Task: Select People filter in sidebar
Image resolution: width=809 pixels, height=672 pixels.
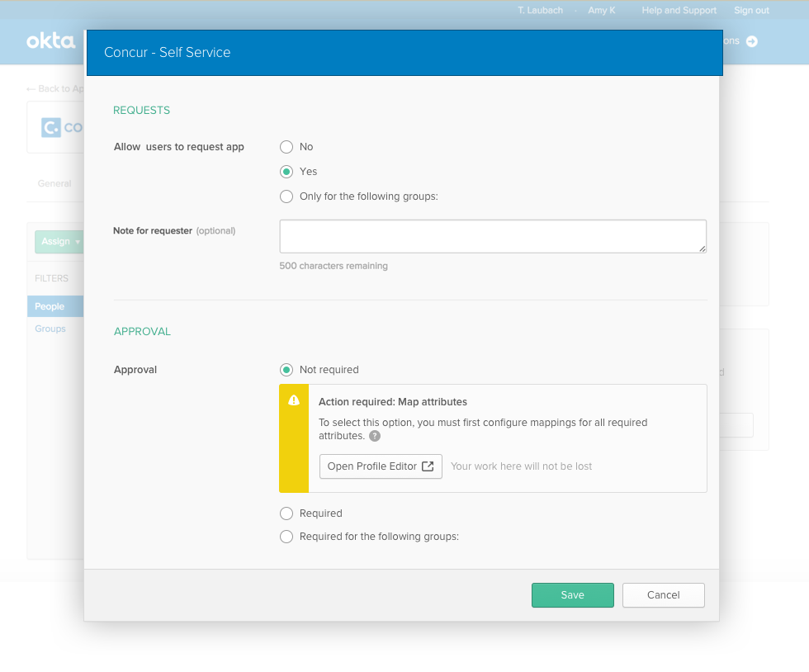Action: point(50,306)
